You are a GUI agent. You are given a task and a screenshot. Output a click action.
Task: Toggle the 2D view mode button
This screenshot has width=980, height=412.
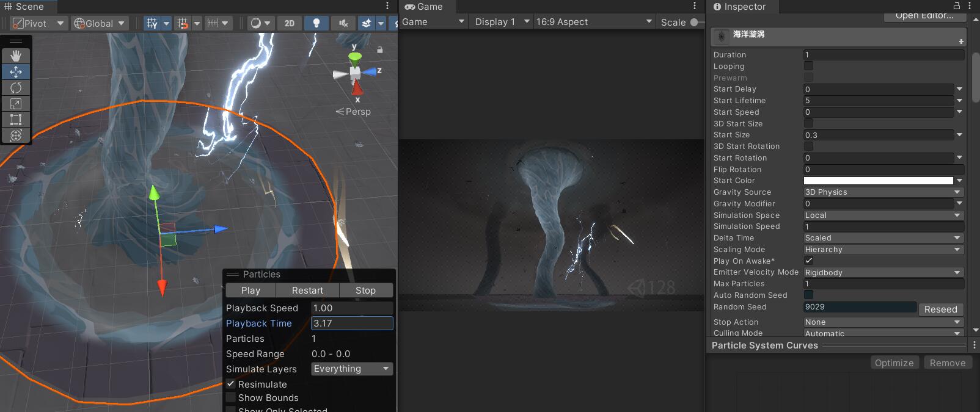click(290, 23)
